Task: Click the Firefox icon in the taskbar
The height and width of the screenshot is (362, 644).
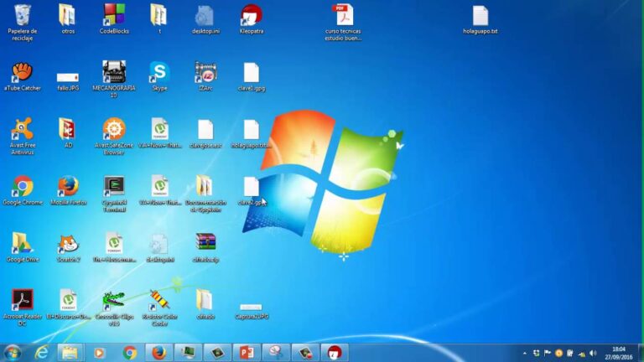Action: point(159,353)
